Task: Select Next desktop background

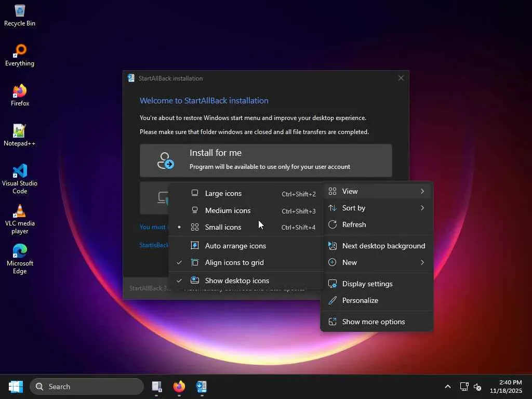Action: coord(377,246)
